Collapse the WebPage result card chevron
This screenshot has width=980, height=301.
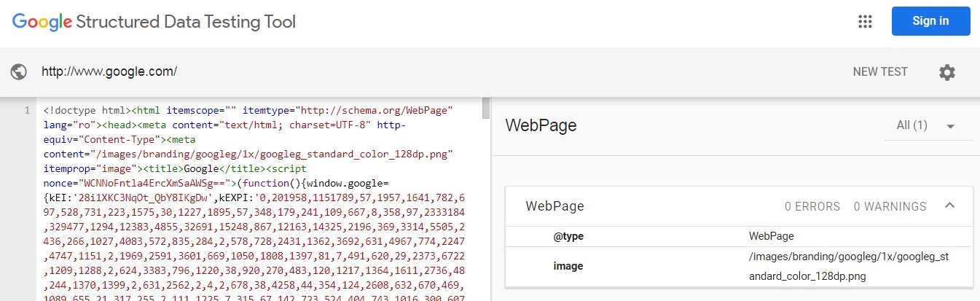tap(949, 206)
